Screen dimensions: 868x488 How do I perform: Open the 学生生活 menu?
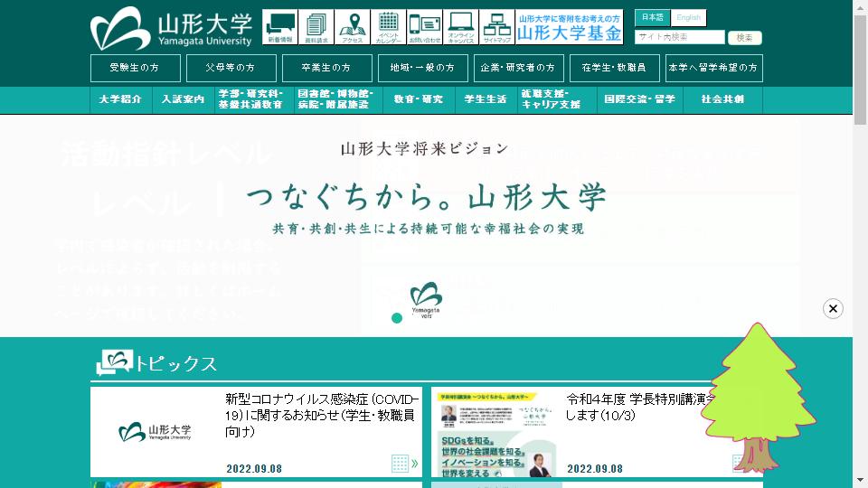(x=486, y=99)
